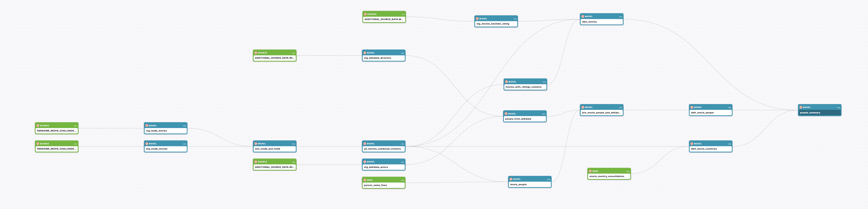
Task: Click the dbt icon on the movies_with_ratings_columns node
Action: [x=507, y=82]
